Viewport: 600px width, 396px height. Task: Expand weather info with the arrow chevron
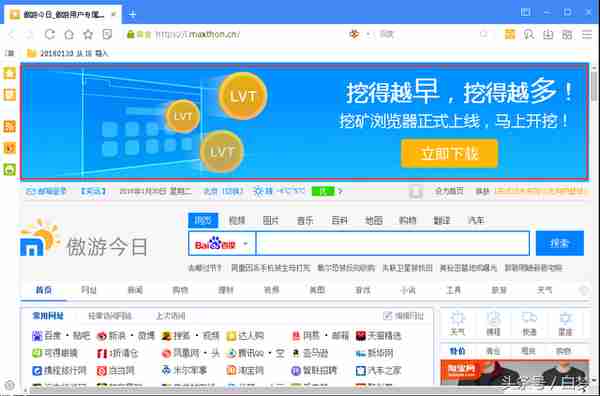click(x=340, y=191)
